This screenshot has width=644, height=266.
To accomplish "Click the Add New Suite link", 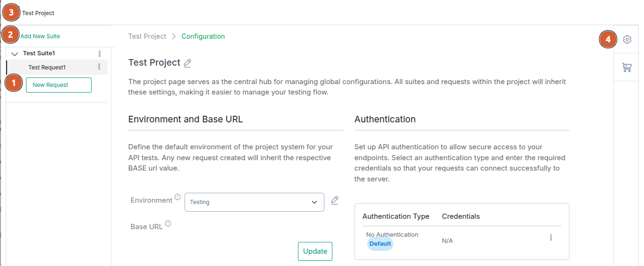I will click(x=40, y=36).
